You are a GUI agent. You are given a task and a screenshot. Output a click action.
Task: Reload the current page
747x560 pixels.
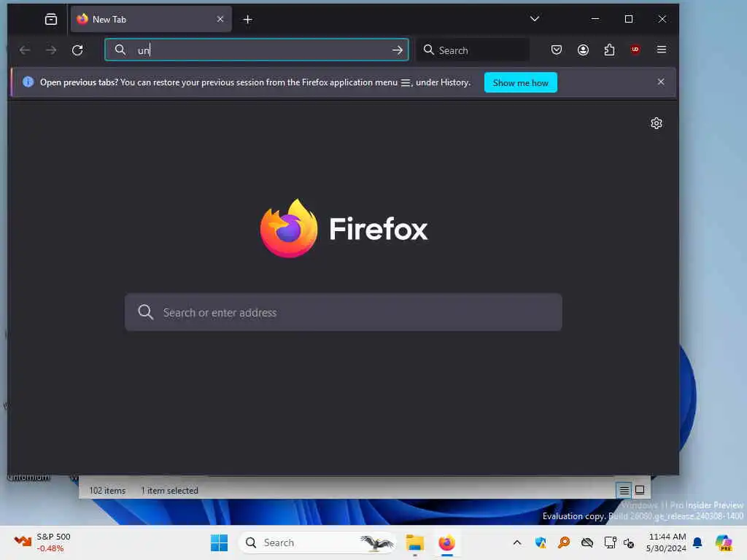77,50
